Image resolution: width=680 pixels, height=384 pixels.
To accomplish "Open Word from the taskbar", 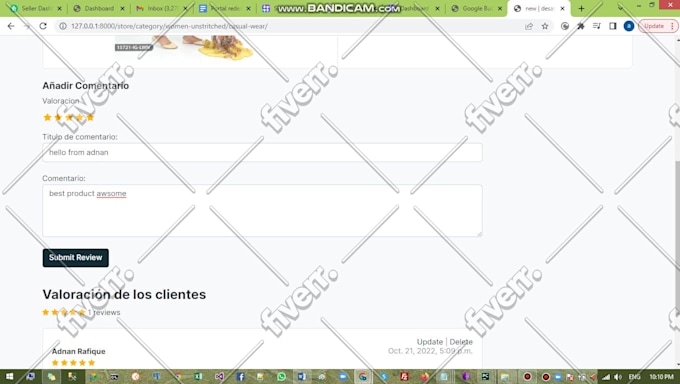I will pyautogui.click(x=302, y=377).
